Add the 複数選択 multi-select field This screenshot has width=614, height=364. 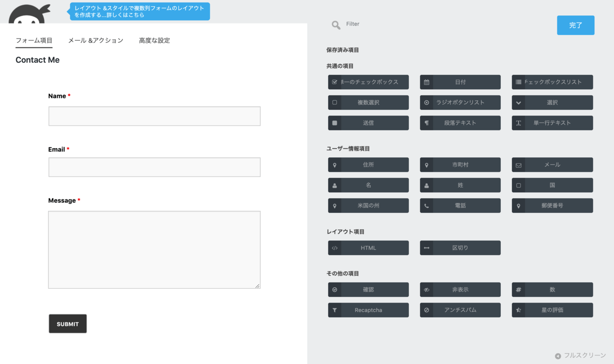(368, 103)
